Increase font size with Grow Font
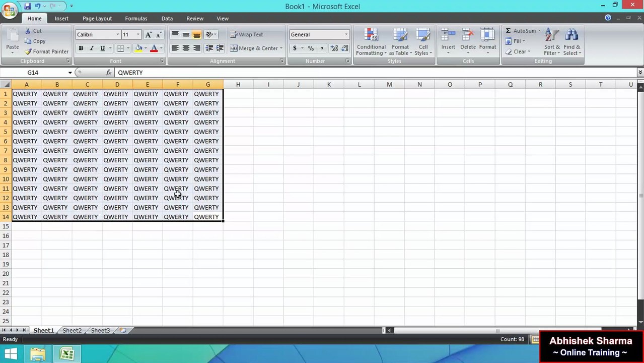 pyautogui.click(x=148, y=35)
